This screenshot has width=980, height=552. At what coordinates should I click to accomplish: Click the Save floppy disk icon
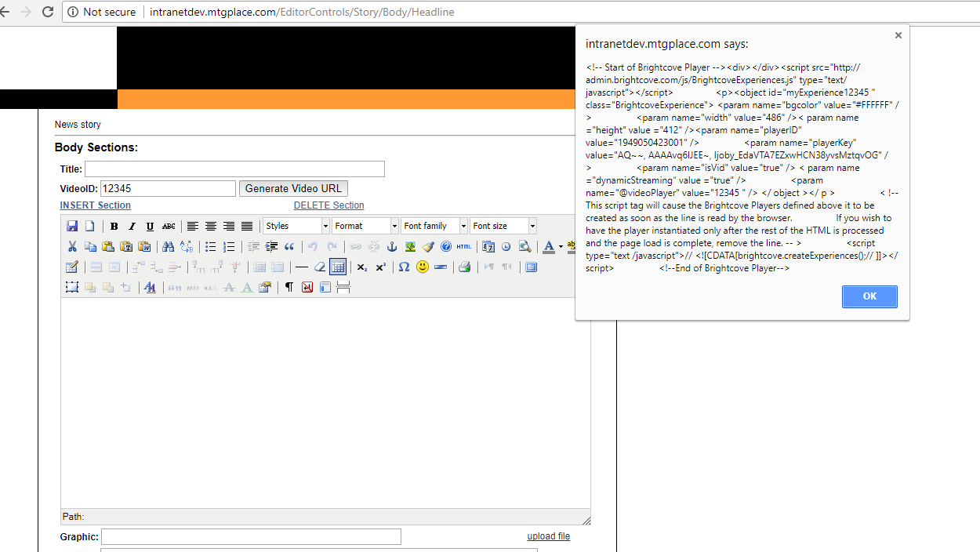point(72,226)
